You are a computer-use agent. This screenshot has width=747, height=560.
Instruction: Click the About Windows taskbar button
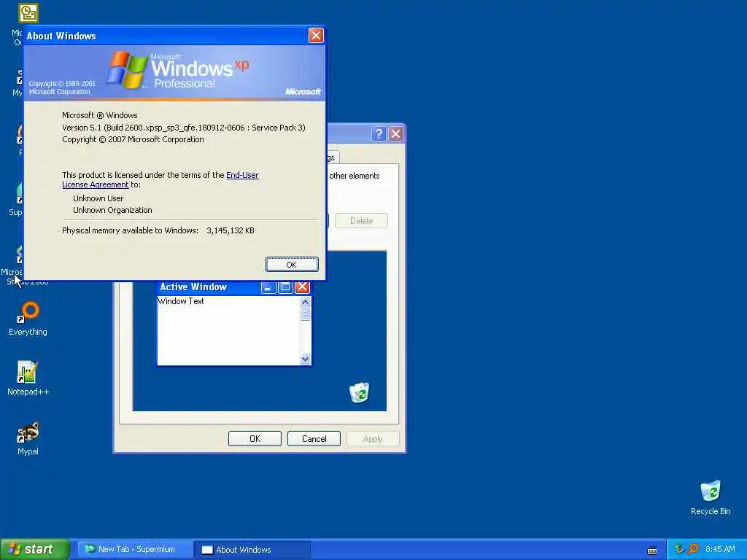coord(252,550)
